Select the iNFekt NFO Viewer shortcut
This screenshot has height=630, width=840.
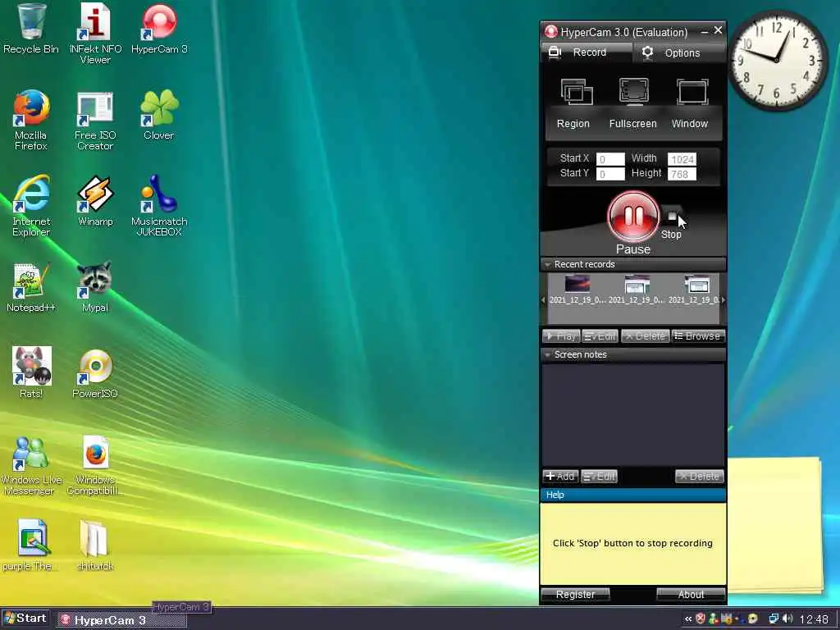click(95, 34)
